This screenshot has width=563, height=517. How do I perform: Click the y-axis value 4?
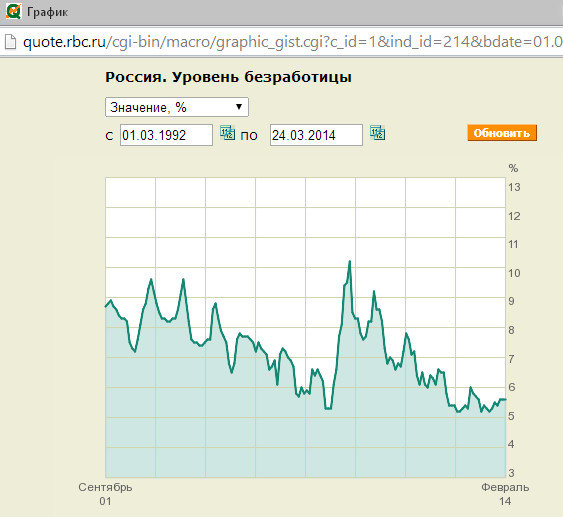click(x=511, y=444)
